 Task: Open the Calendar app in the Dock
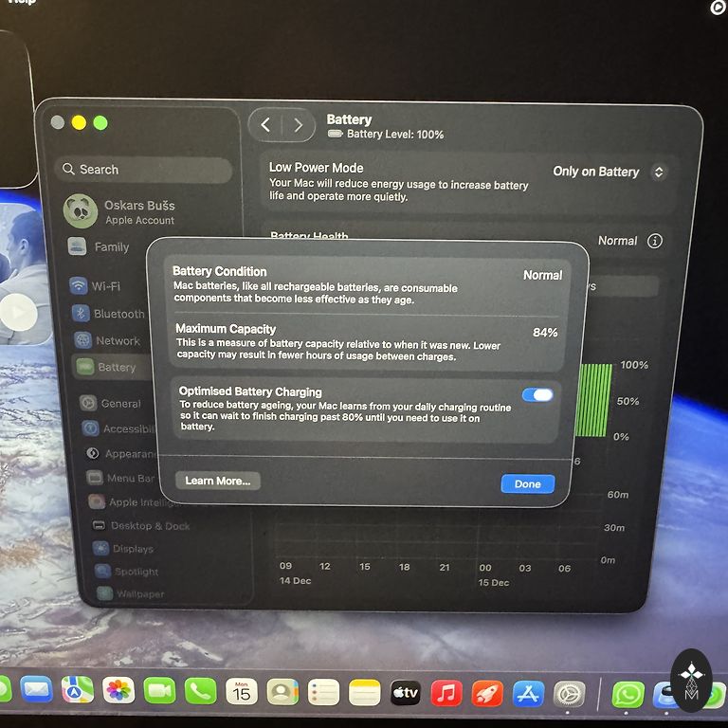(242, 692)
